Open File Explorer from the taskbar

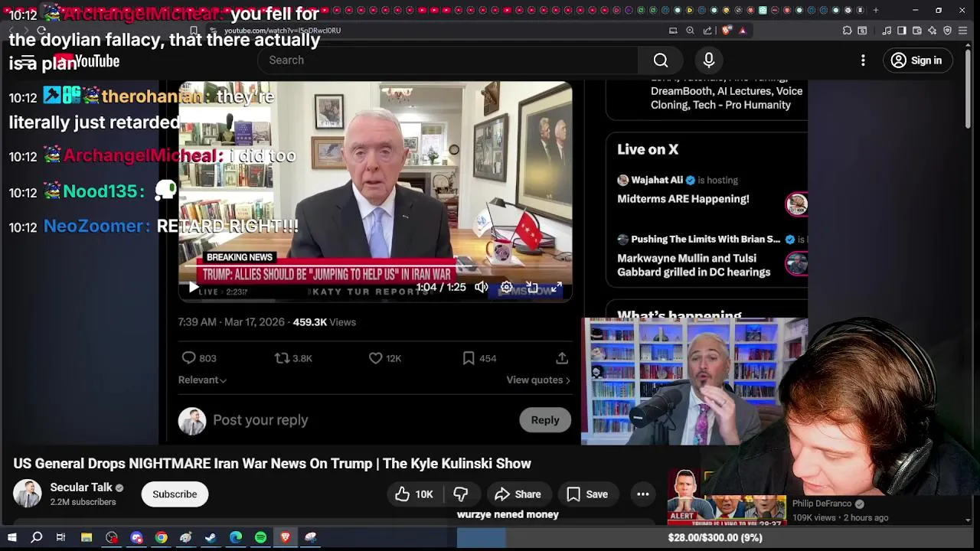(87, 538)
